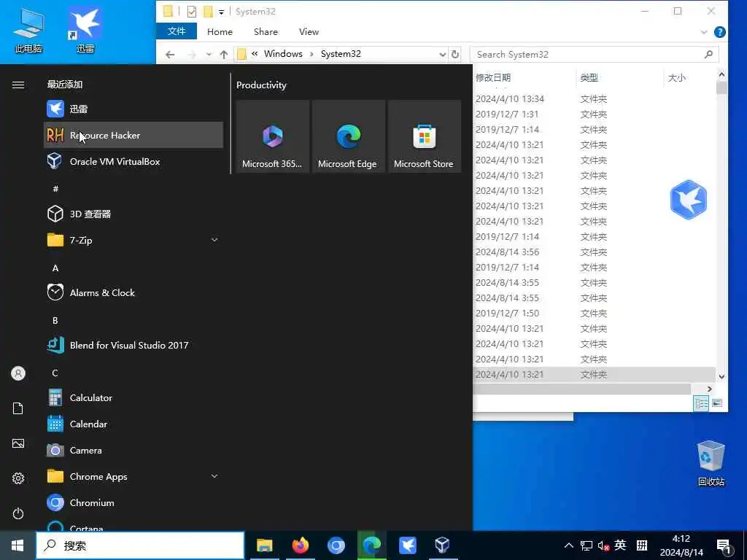Sort by 修改日期 column header

pyautogui.click(x=524, y=77)
